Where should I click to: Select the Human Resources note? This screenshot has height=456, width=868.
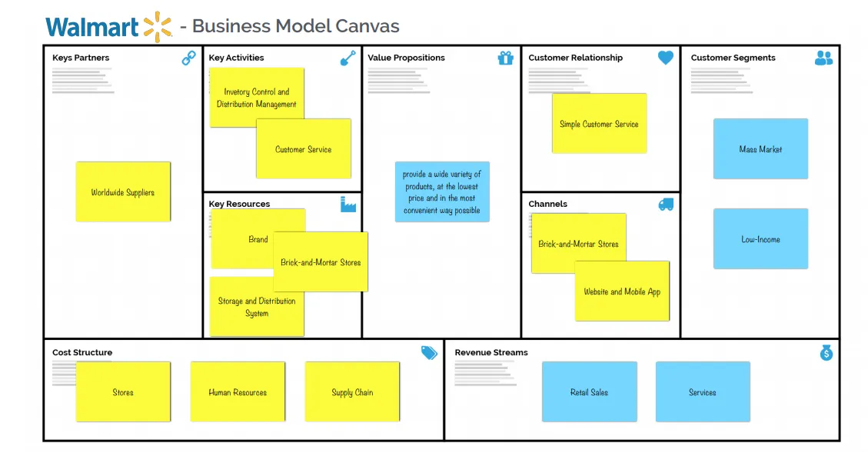pyautogui.click(x=238, y=392)
